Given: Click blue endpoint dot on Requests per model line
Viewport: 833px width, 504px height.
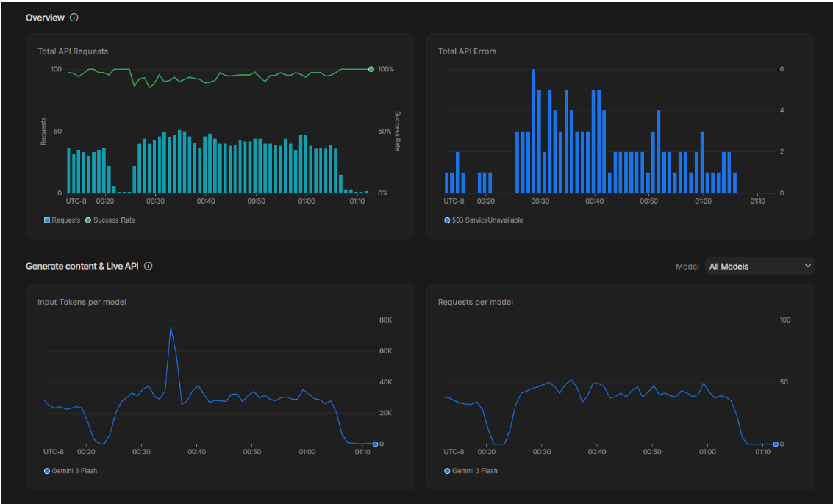Looking at the screenshot, I should pos(776,444).
